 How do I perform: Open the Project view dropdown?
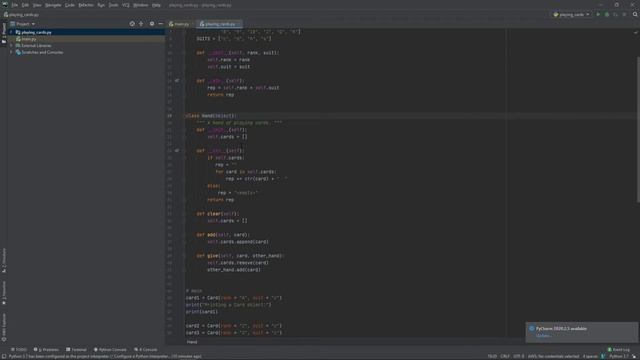[x=23, y=24]
